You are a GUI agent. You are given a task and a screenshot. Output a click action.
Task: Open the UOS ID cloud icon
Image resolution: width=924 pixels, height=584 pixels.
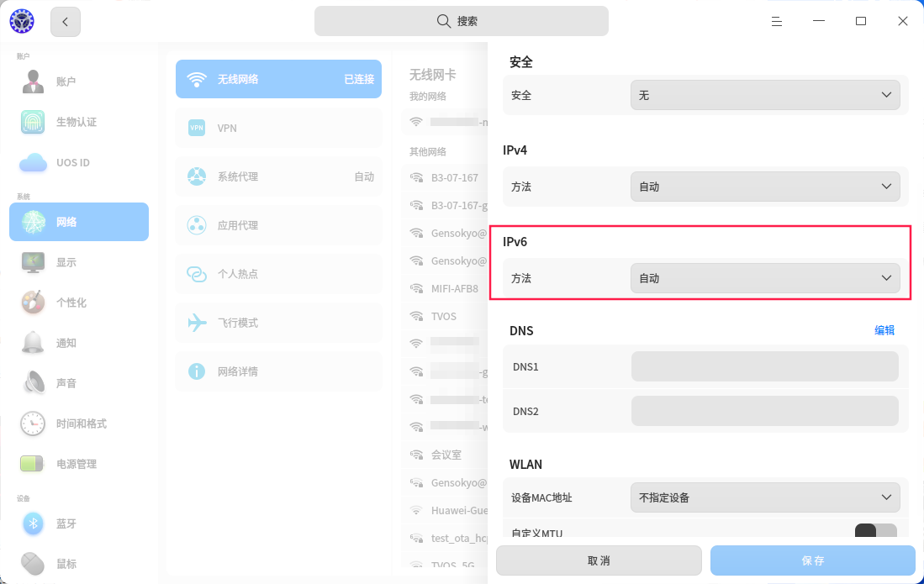click(33, 162)
